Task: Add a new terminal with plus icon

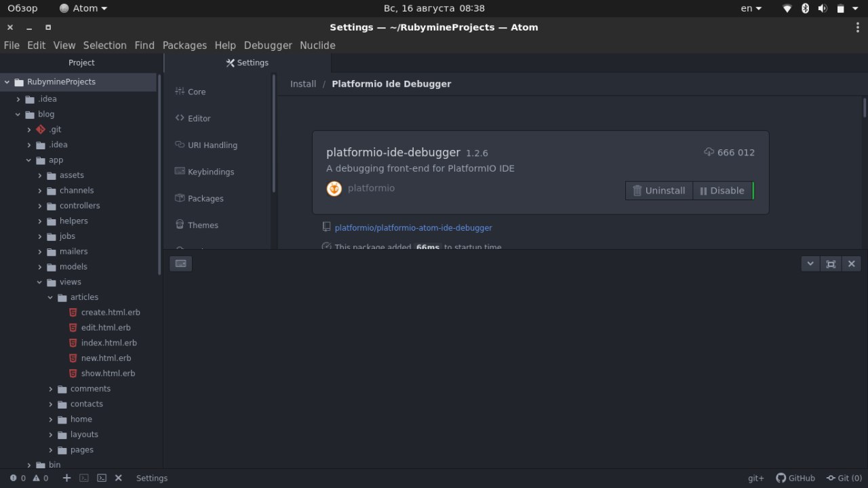Action: pyautogui.click(x=66, y=478)
